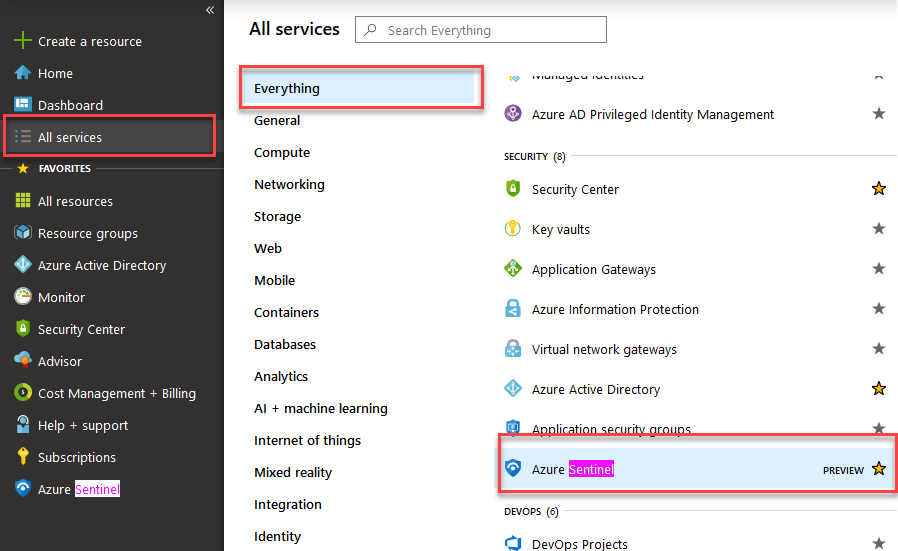
Task: Open Virtual network gateways service
Action: click(604, 349)
